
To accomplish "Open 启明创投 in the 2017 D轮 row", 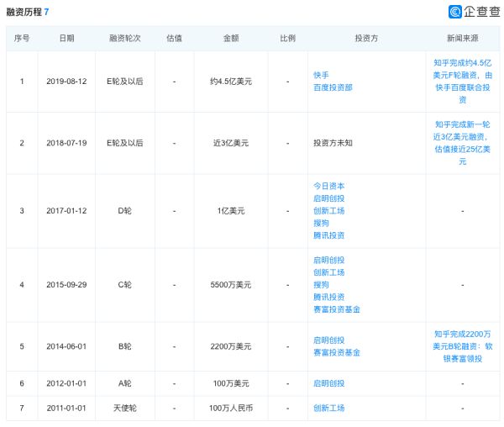I will coord(328,198).
